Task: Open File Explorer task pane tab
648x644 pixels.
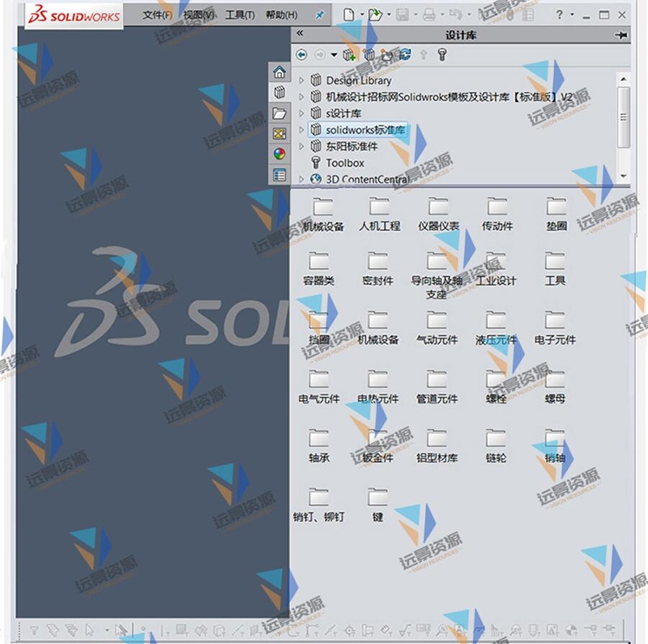Action: (279, 113)
